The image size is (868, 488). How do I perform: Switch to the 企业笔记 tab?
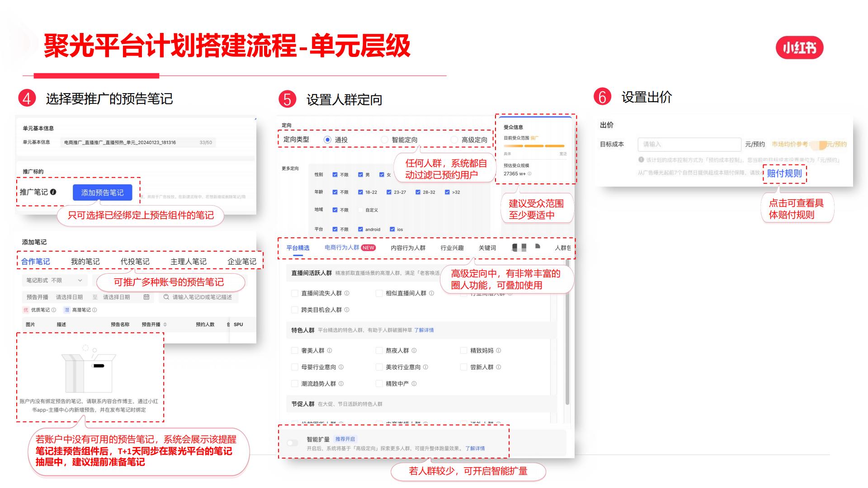click(x=241, y=262)
